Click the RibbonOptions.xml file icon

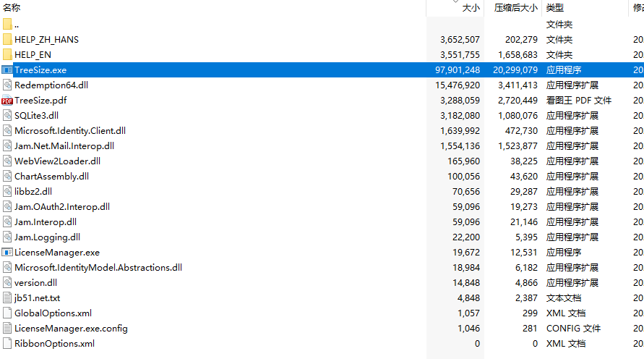[7, 344]
